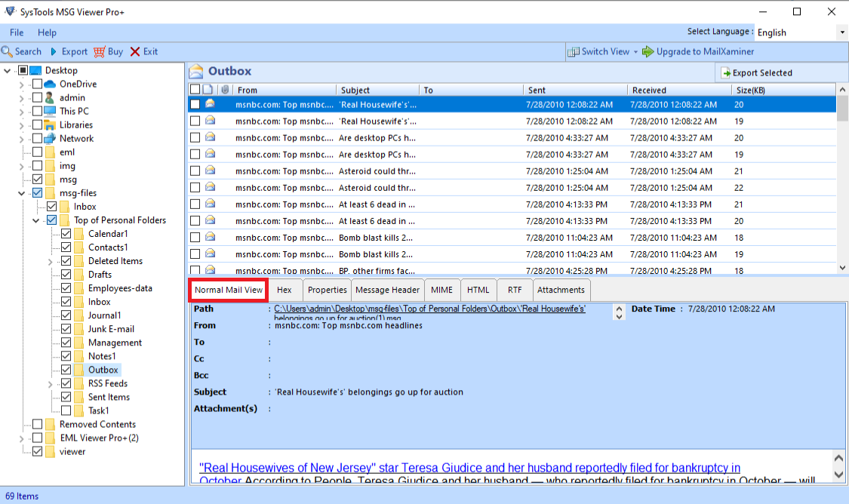Click the Calendar1 folder icon in tree
The height and width of the screenshot is (504, 849).
click(78, 234)
